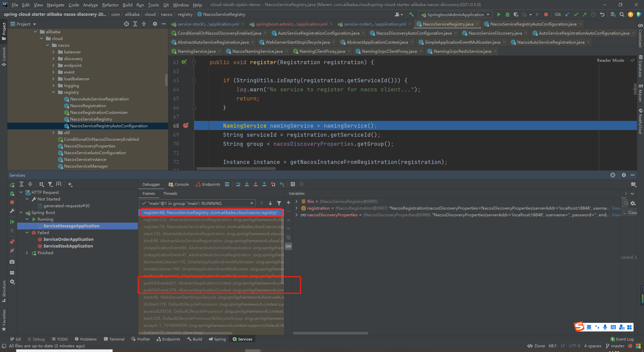Run with coverage using the shield icon
The width and height of the screenshot is (644, 352).
pyautogui.click(x=516, y=14)
